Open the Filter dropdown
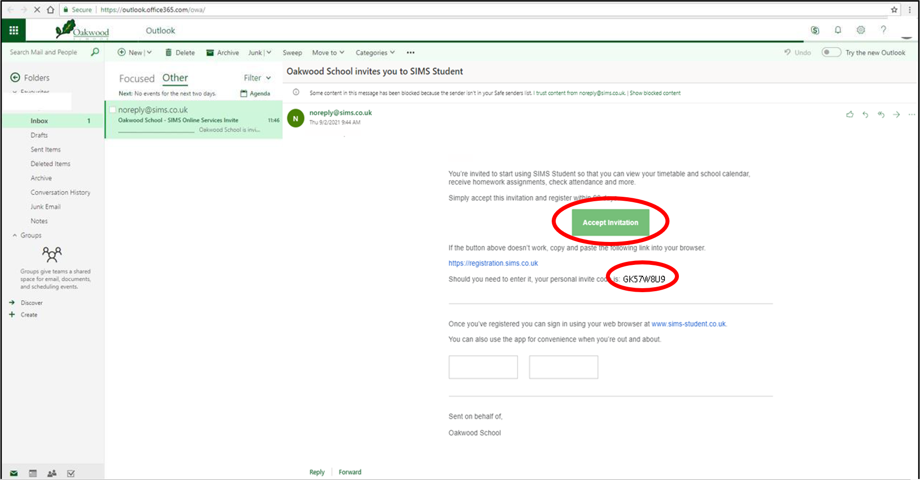The height and width of the screenshot is (480, 920). pos(257,77)
